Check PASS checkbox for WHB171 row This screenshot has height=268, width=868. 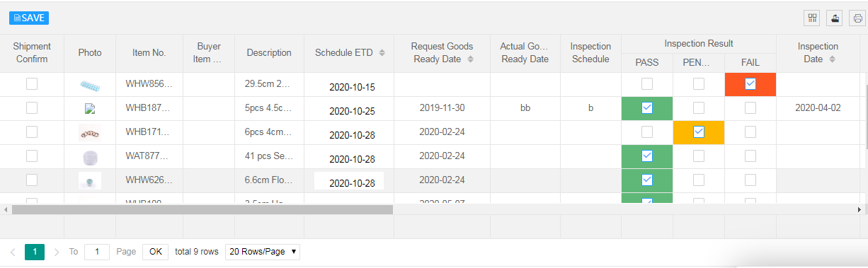click(647, 132)
